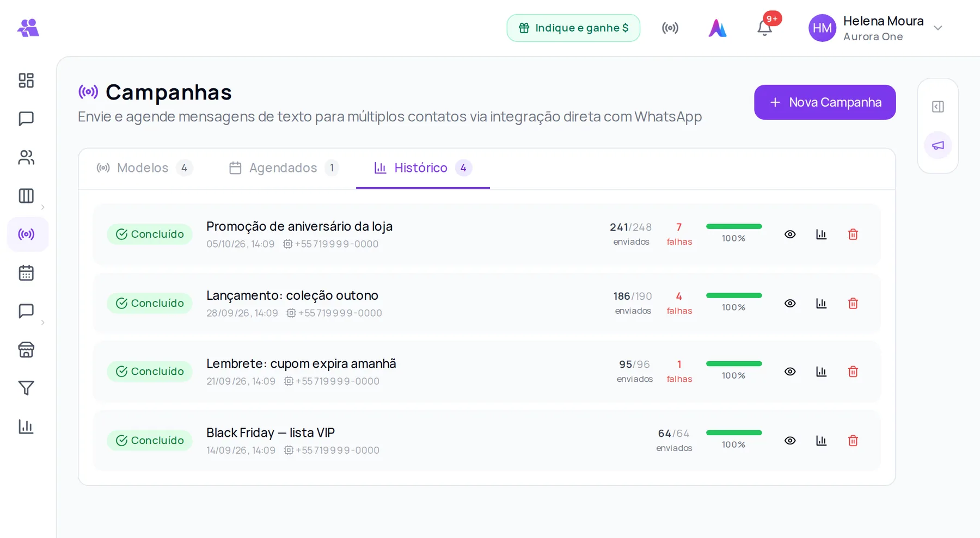Open statistics for Lembrete: cupom expira amanhã
980x538 pixels.
click(x=822, y=372)
